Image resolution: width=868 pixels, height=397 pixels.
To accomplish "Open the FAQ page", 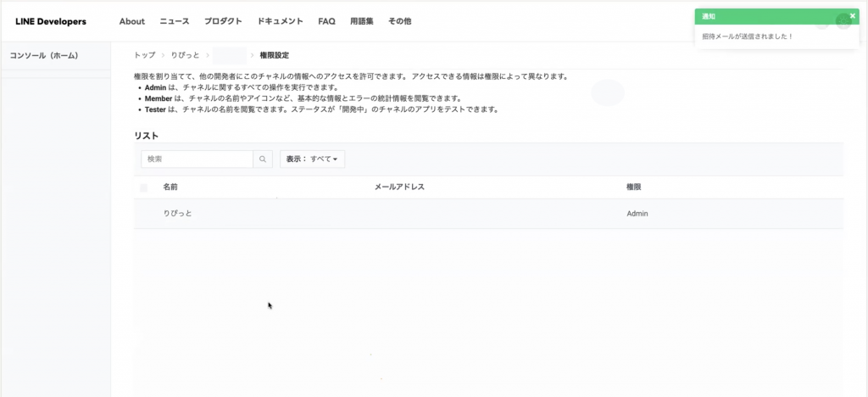I will [x=326, y=21].
